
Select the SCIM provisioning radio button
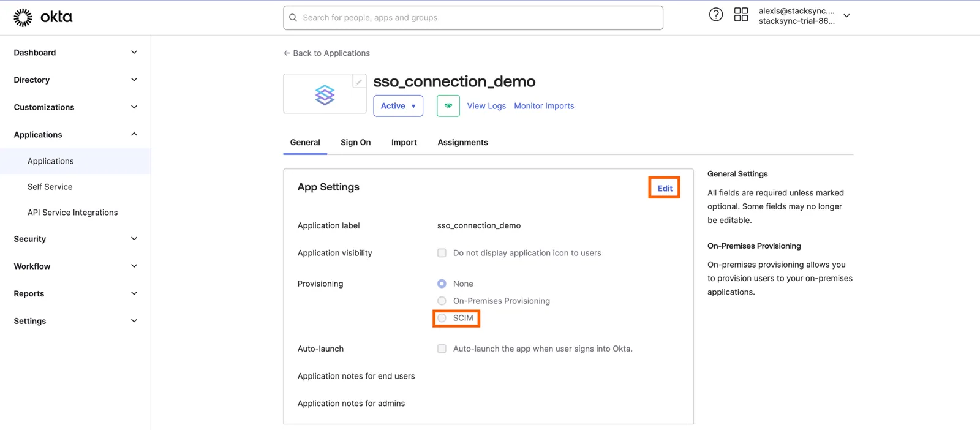pyautogui.click(x=442, y=318)
